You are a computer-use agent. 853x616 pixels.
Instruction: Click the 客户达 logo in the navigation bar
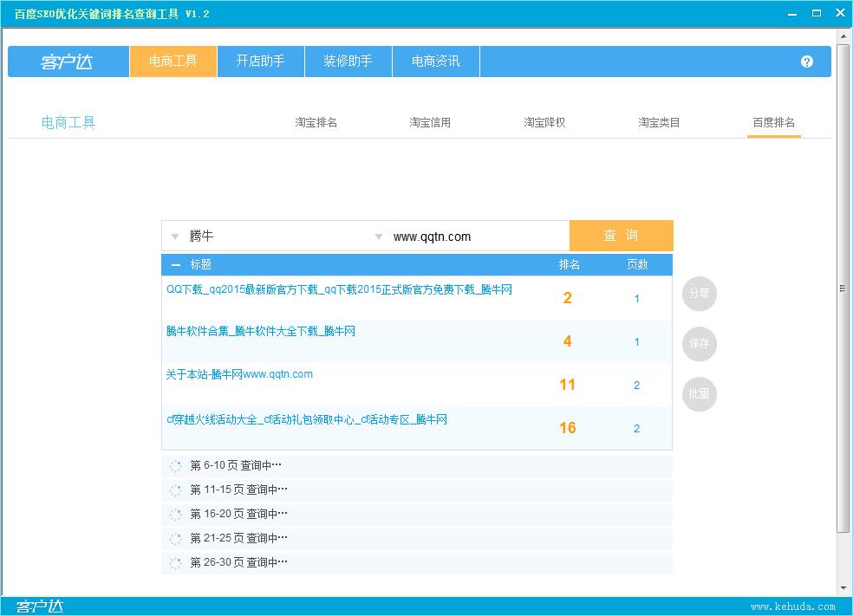[x=67, y=62]
